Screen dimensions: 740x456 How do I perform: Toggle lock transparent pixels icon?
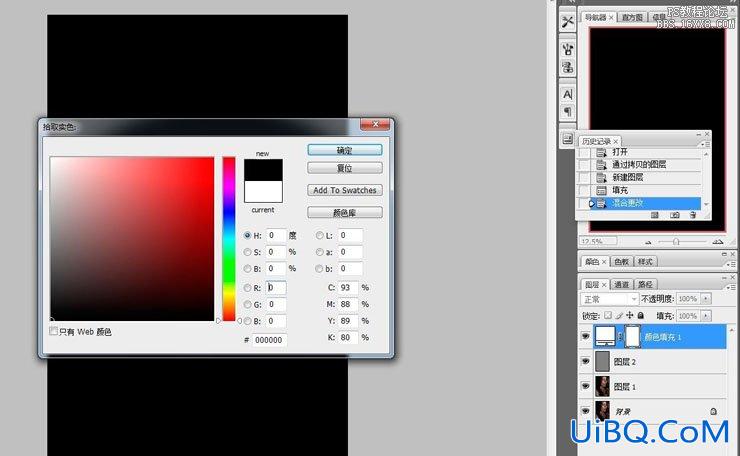click(608, 315)
